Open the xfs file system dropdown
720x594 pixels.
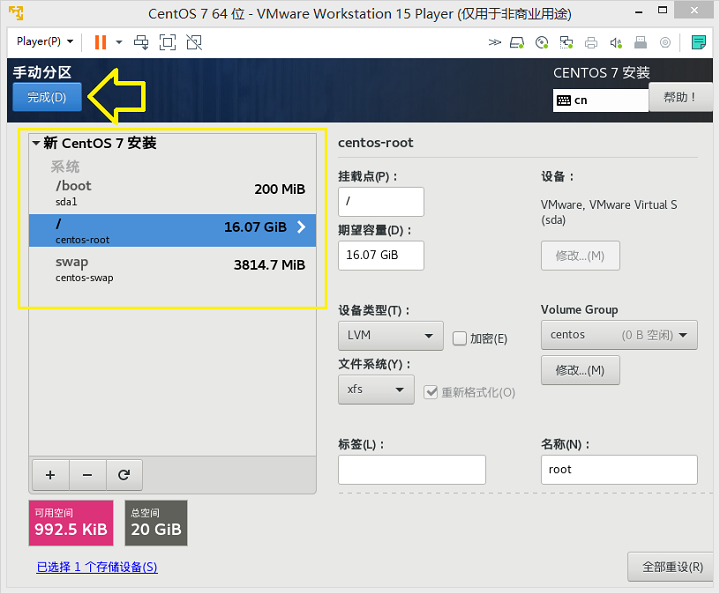376,389
